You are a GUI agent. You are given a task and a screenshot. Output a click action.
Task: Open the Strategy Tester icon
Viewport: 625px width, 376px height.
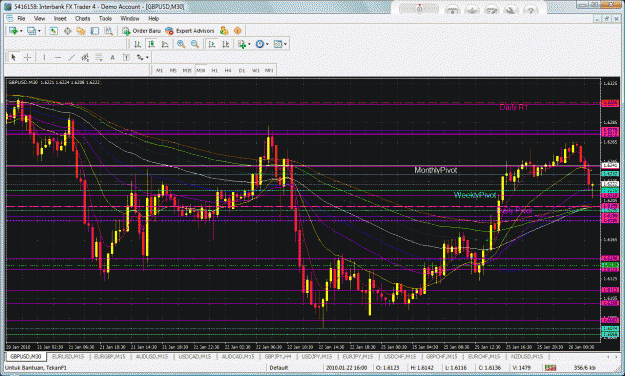click(x=108, y=31)
